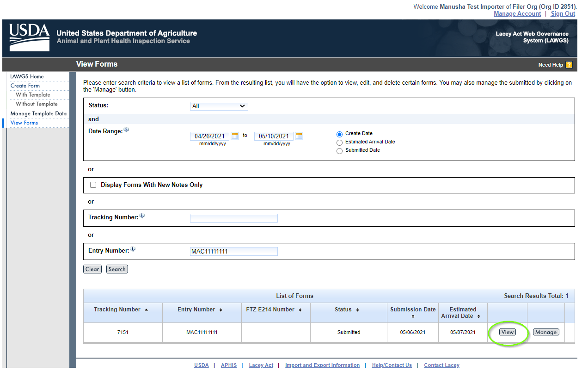This screenshot has height=378, width=588.
Task: Open the end date calendar picker
Action: pyautogui.click(x=299, y=136)
